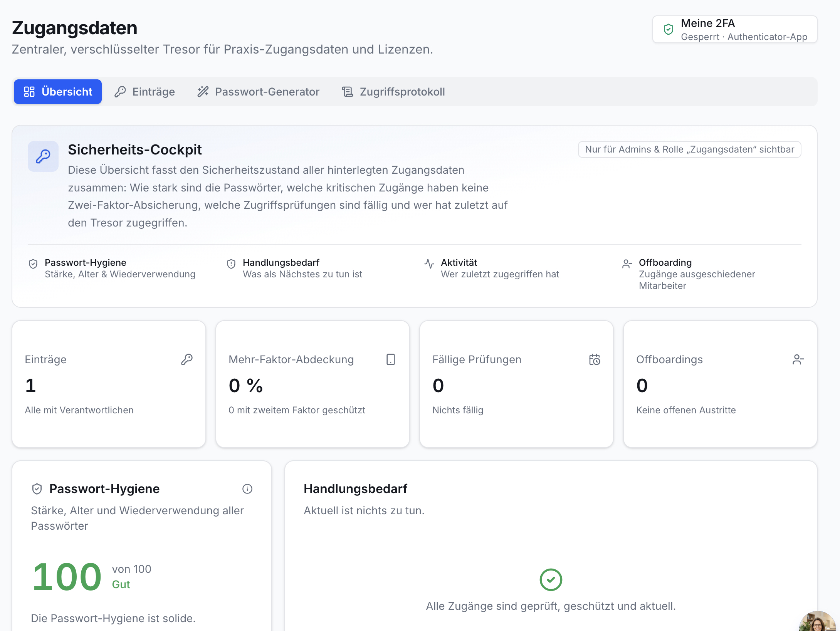Click the 'Zugangsdaten' page heading

[74, 28]
